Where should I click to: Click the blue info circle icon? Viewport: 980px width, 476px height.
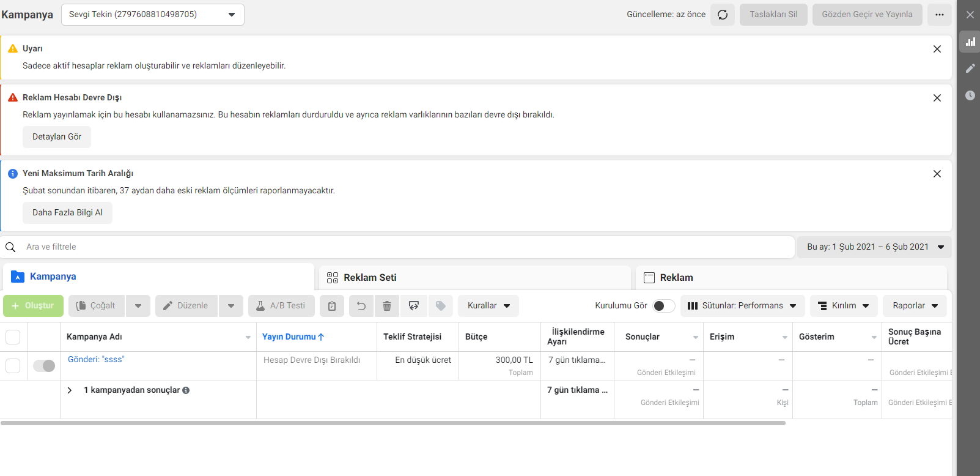click(13, 174)
